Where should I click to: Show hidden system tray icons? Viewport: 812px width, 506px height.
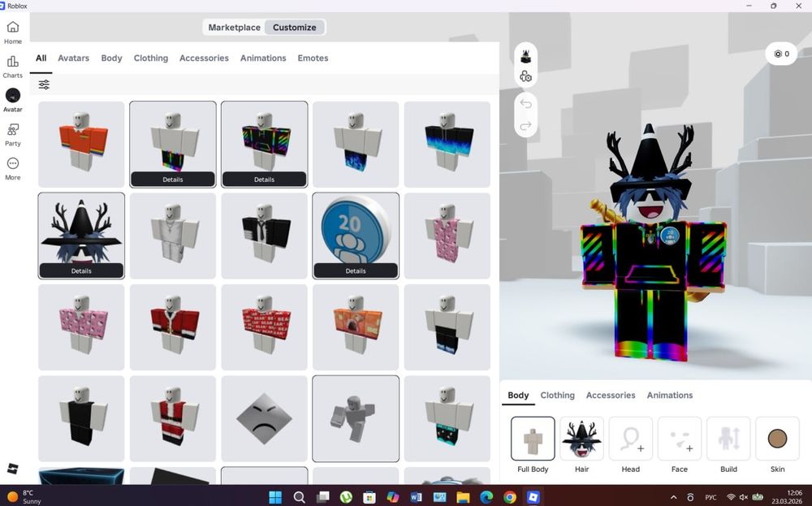click(x=674, y=497)
